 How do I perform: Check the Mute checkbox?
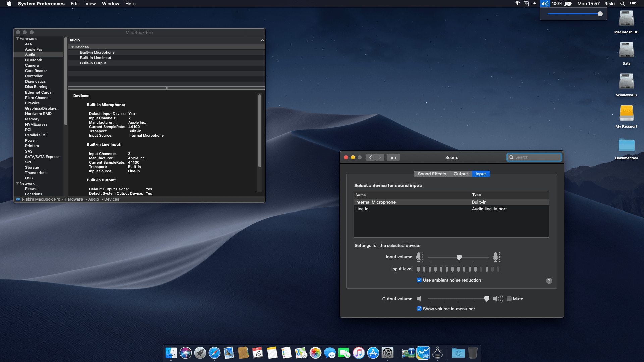509,299
